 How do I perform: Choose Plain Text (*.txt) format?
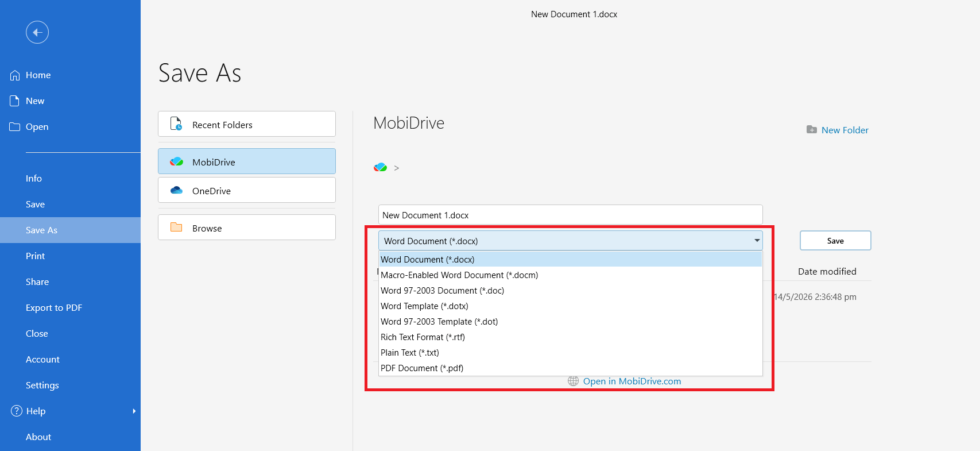click(571, 353)
